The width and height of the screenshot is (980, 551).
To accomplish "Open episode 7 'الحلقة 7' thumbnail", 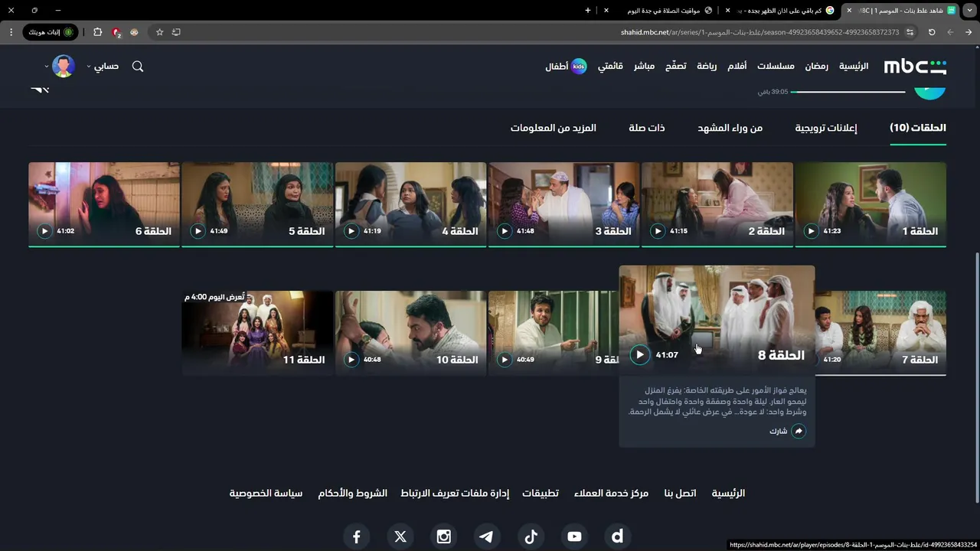I will (880, 333).
